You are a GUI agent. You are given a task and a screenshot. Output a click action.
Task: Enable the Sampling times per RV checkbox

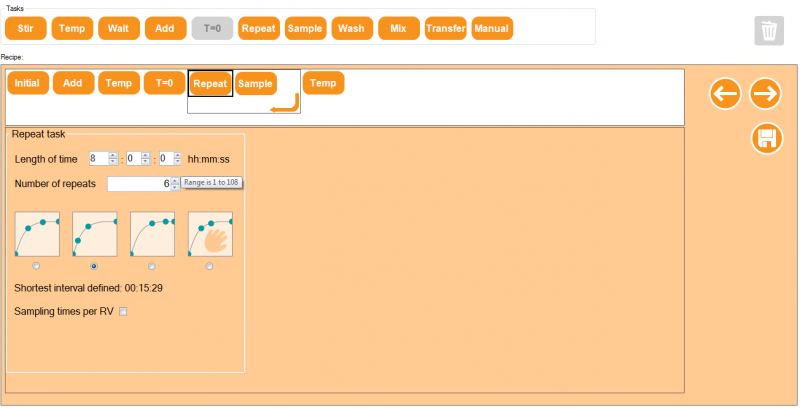pyautogui.click(x=124, y=312)
